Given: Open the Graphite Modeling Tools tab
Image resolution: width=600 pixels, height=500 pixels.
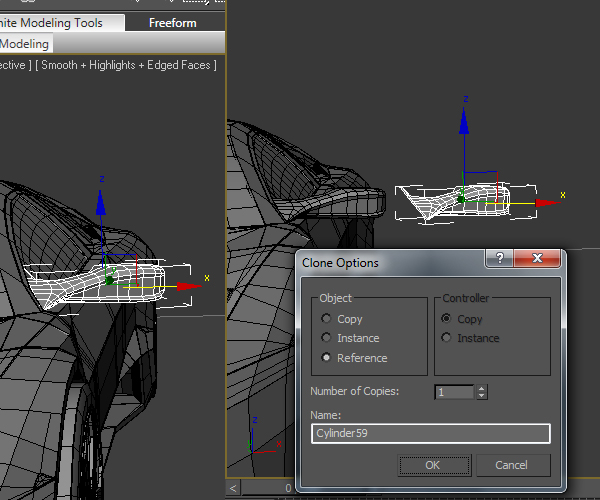Looking at the screenshot, I should click(62, 23).
